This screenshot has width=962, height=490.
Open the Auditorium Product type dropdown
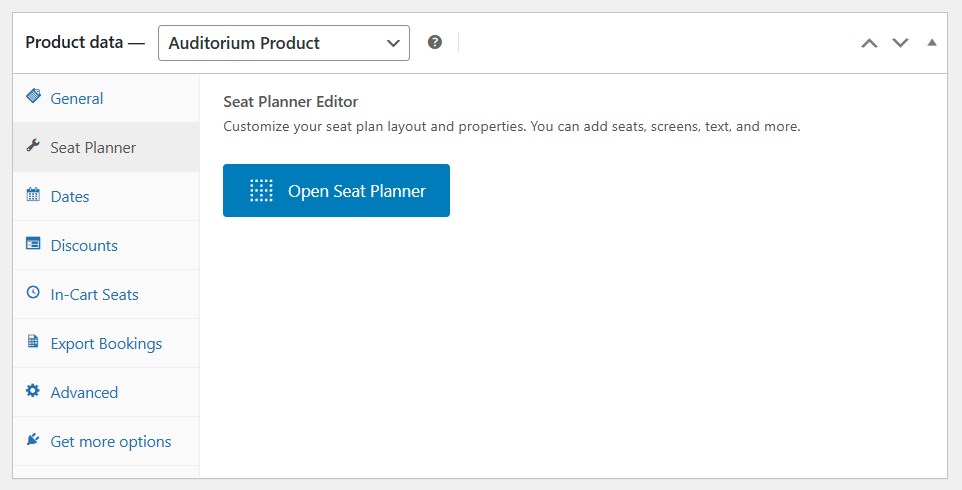pyautogui.click(x=283, y=43)
